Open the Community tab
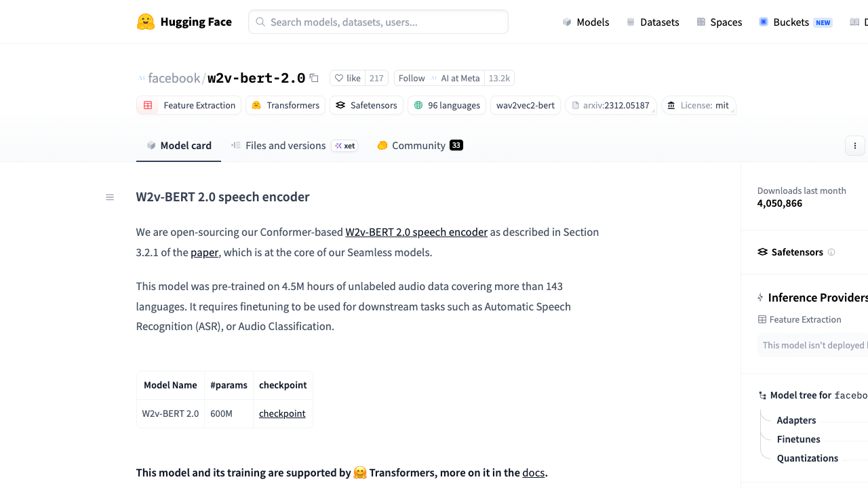The width and height of the screenshot is (868, 488). (x=420, y=146)
